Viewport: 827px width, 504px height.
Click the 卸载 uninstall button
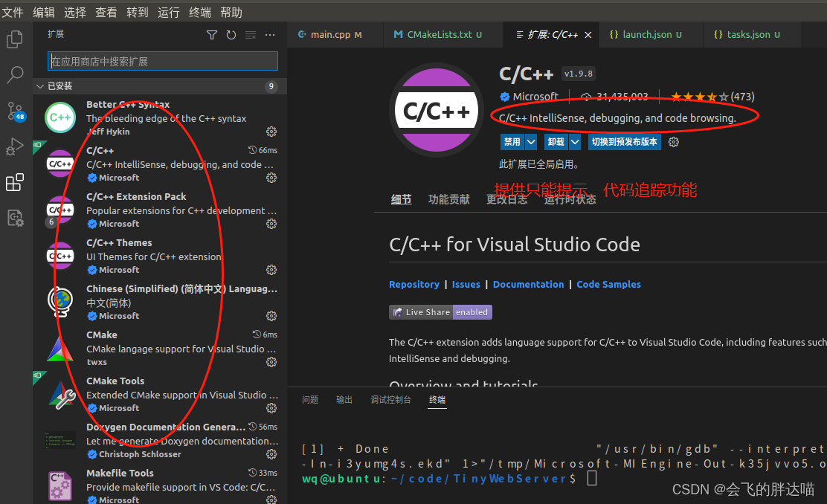pyautogui.click(x=556, y=142)
